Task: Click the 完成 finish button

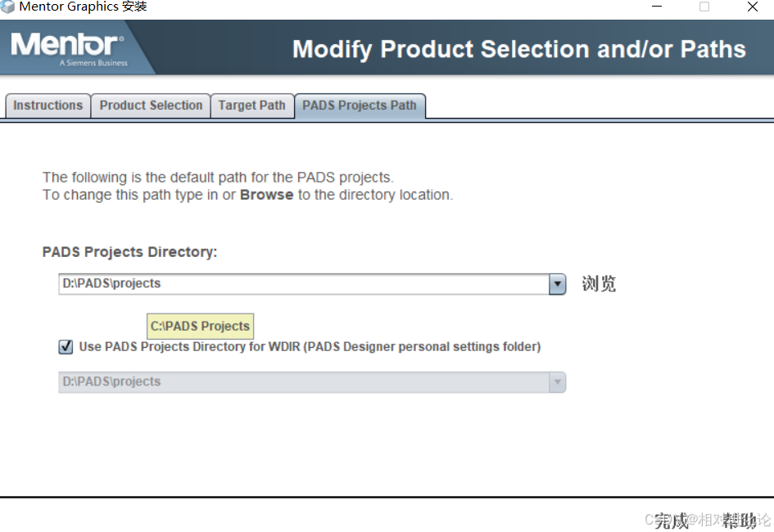Action: (x=672, y=521)
